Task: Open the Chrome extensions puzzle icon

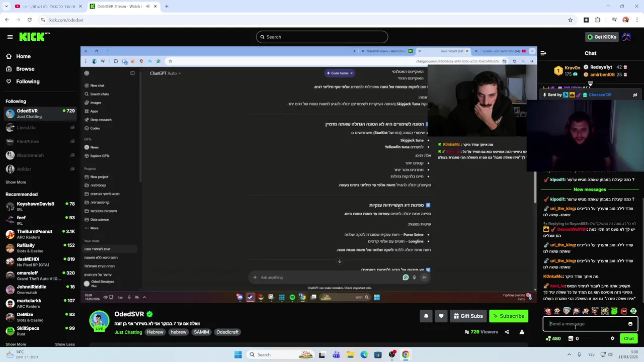Action: (598, 20)
